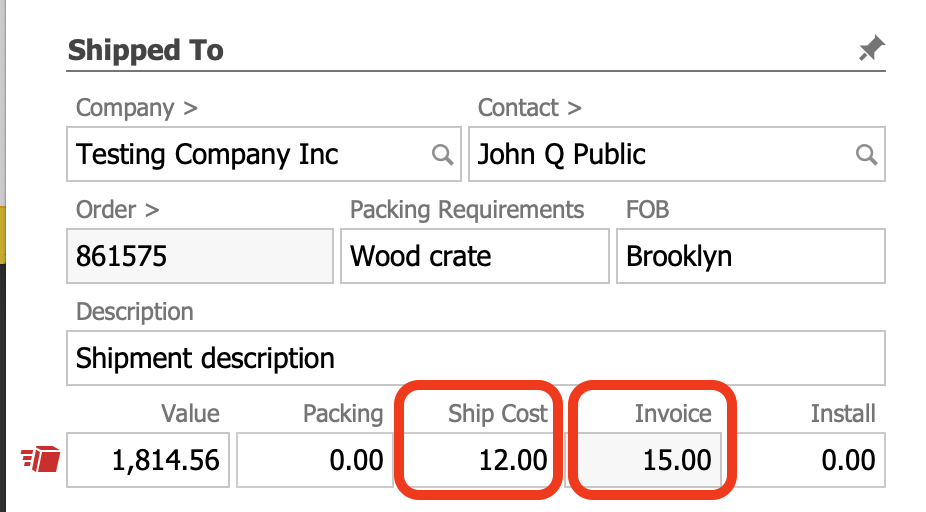The image size is (926, 512).
Task: Open the Order > label link
Action: [117, 210]
